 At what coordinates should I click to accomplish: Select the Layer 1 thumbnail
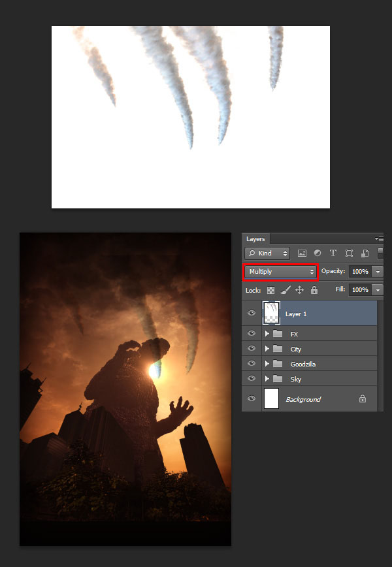point(271,313)
